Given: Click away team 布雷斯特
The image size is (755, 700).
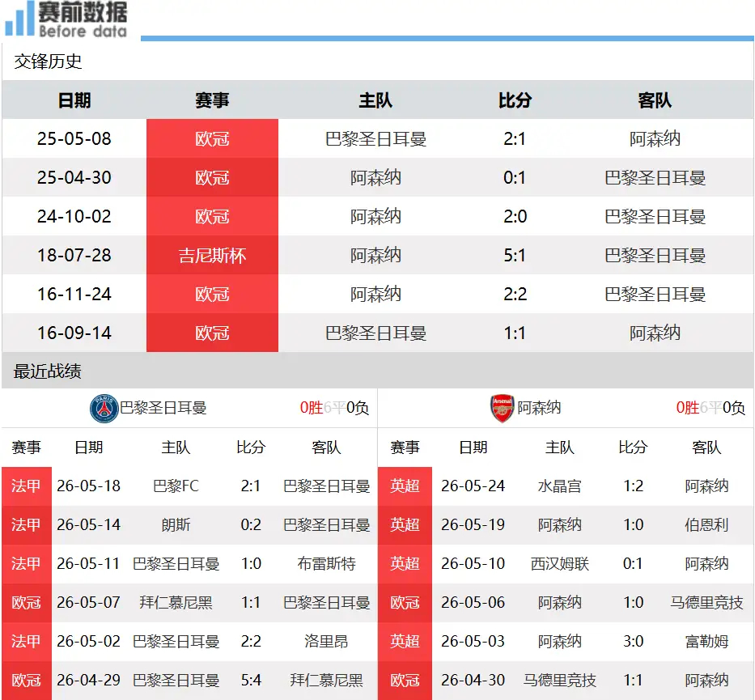Looking at the screenshot, I should pyautogui.click(x=326, y=563).
